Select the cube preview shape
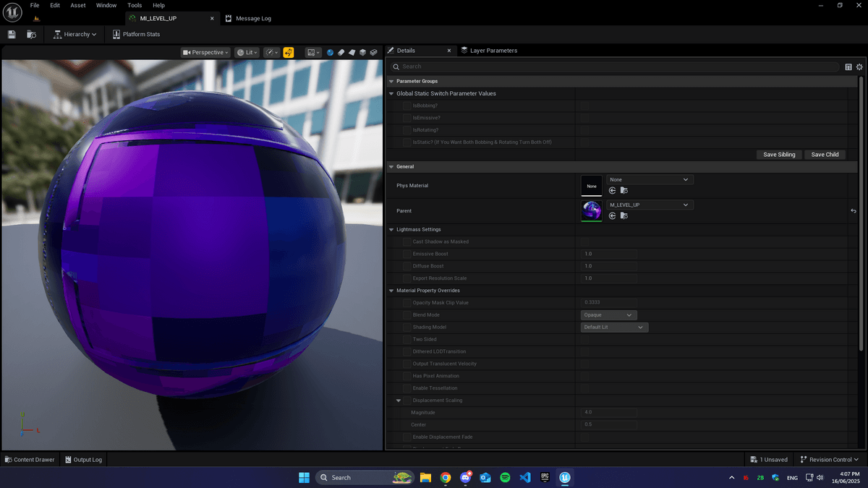 [362, 52]
